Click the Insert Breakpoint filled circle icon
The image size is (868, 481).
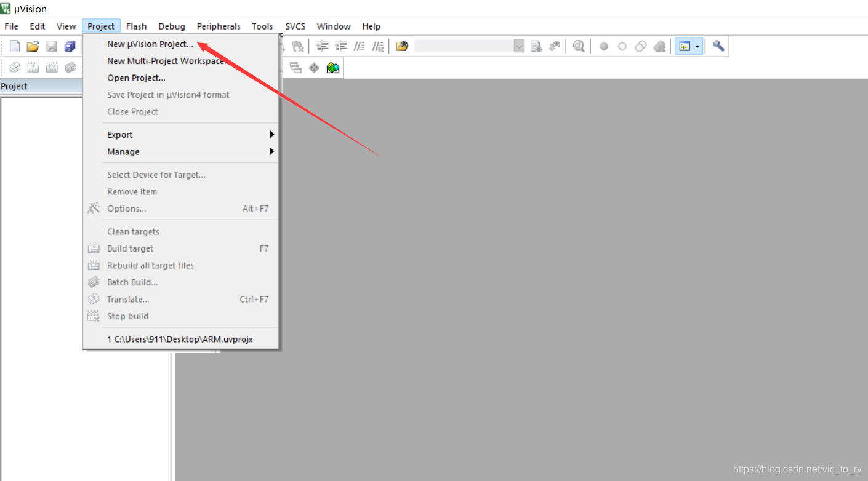604,46
